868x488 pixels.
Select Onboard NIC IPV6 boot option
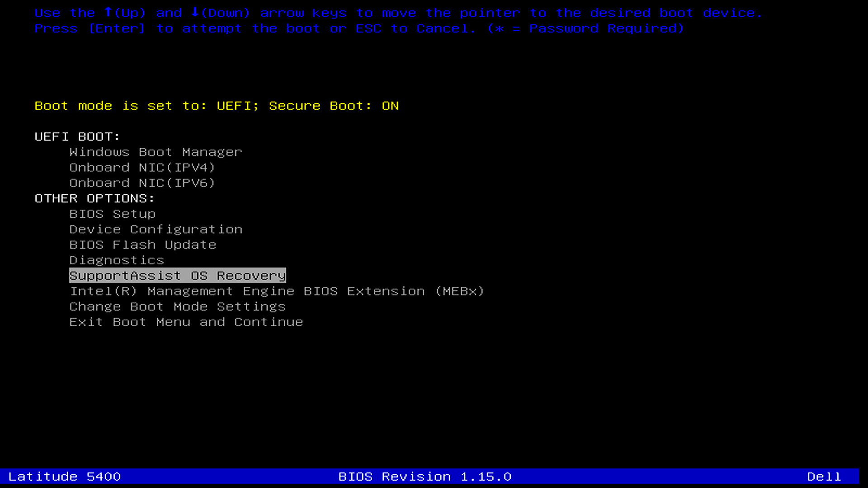(142, 183)
